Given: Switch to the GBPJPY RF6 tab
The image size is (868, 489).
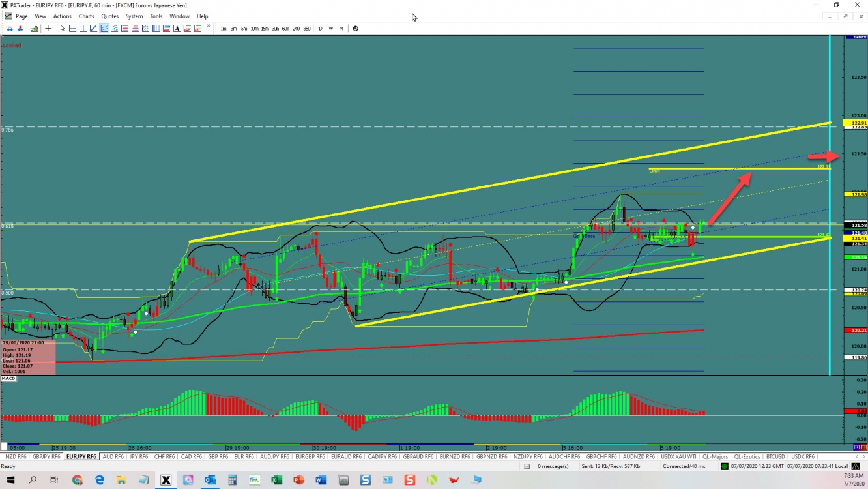Looking at the screenshot, I should (48, 456).
